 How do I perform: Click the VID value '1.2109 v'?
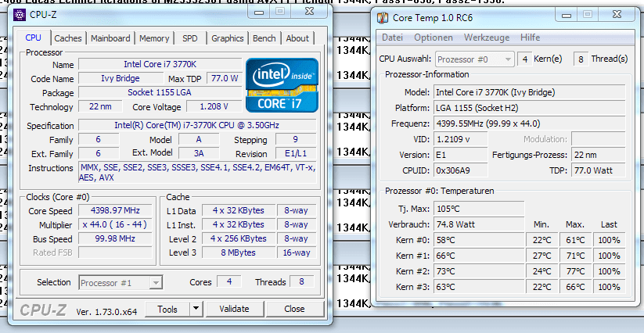[461, 139]
